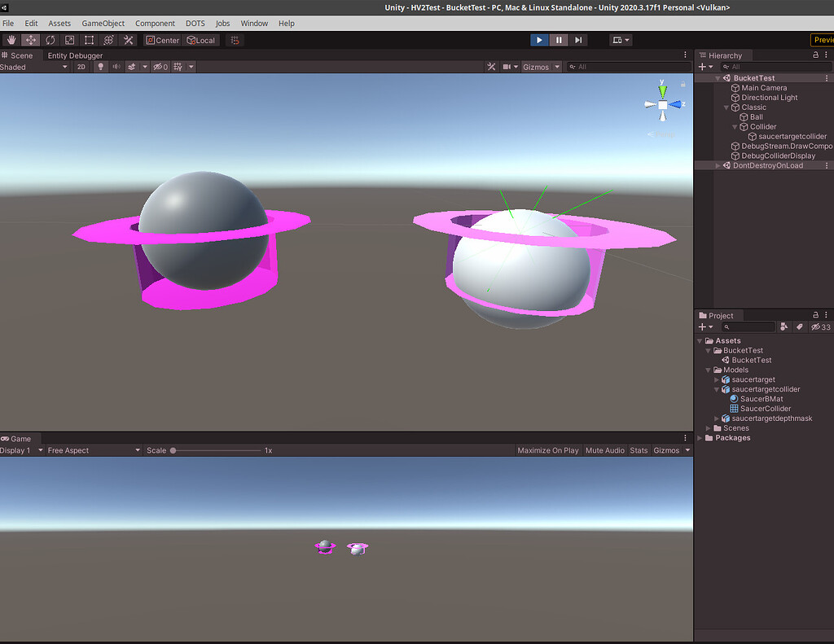Toggle scene lighting in the Scene view

(x=100, y=67)
